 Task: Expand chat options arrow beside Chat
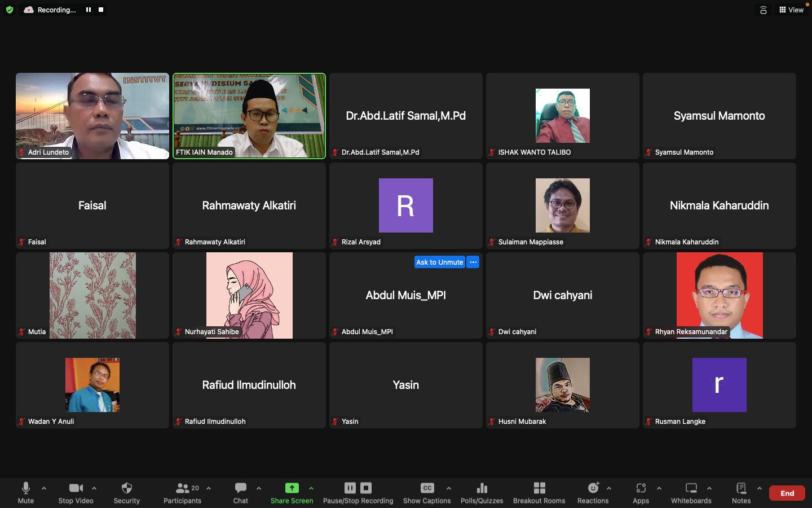pos(259,488)
